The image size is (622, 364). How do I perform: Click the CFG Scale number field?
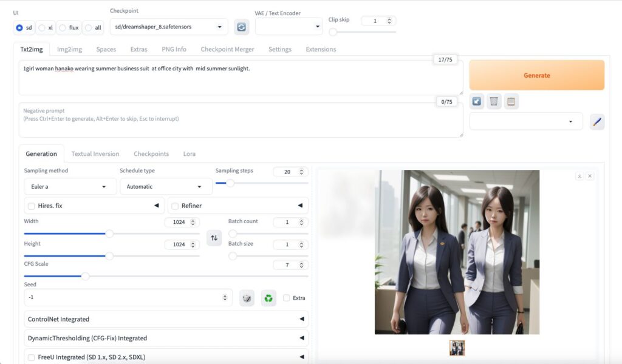[290, 265]
